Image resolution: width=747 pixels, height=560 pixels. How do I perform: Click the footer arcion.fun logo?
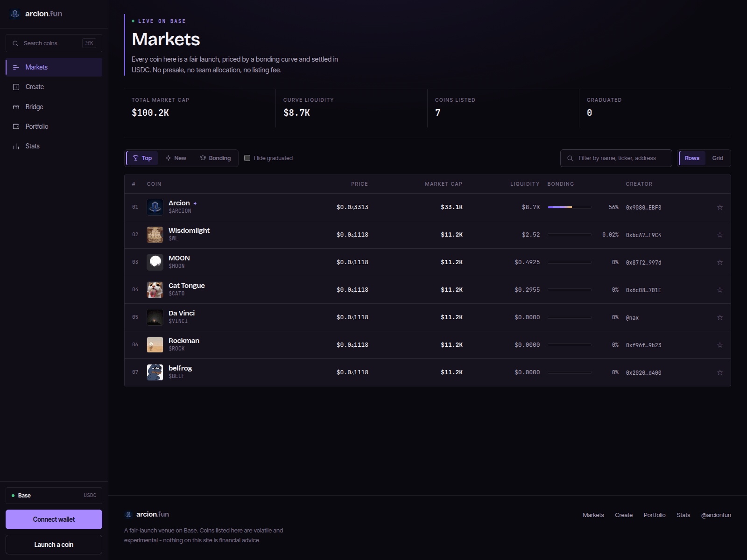[x=147, y=514]
